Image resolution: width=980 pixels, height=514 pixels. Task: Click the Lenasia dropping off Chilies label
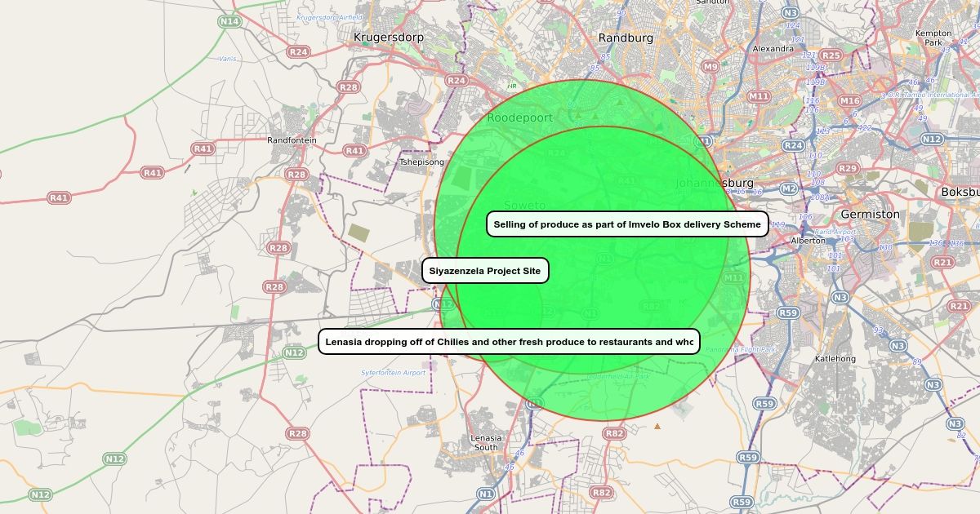[x=509, y=342]
